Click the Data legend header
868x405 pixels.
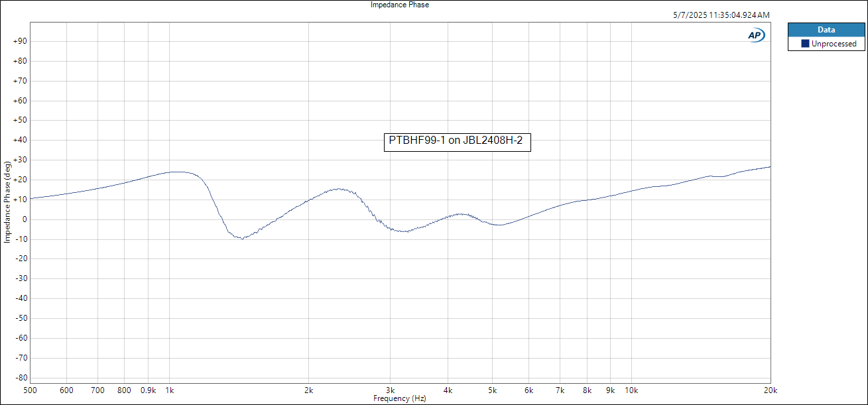(826, 30)
